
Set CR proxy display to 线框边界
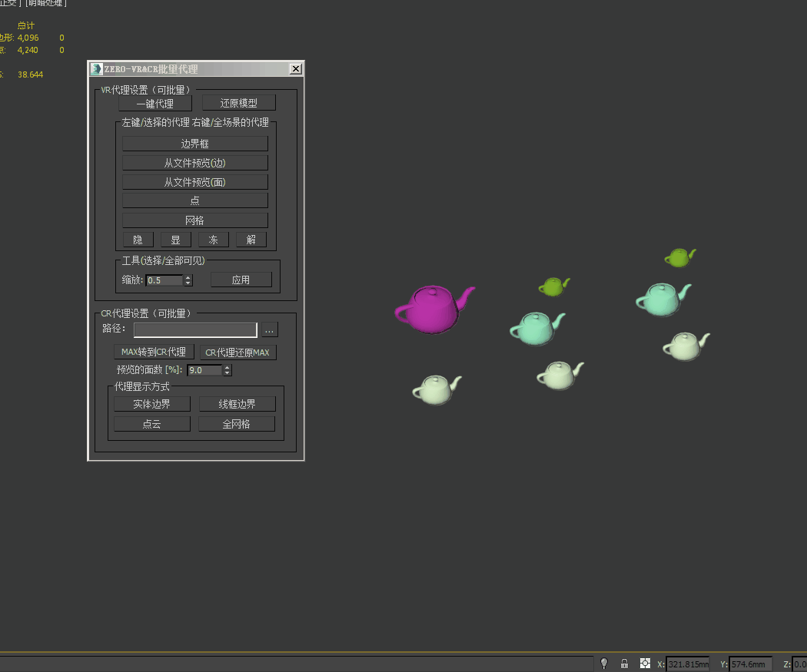(x=237, y=404)
